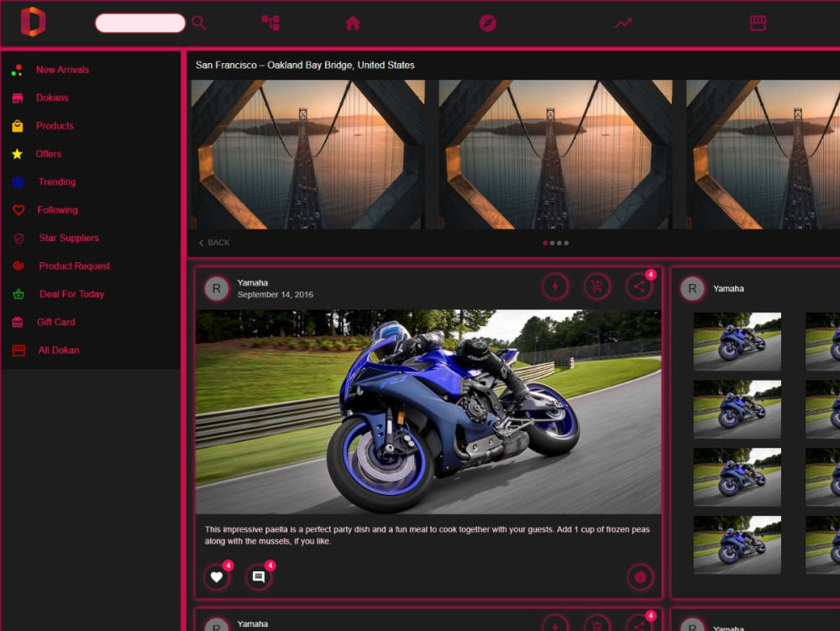Click the share icon on first Yamaha post
Image resolution: width=840 pixels, height=631 pixels.
(x=639, y=287)
